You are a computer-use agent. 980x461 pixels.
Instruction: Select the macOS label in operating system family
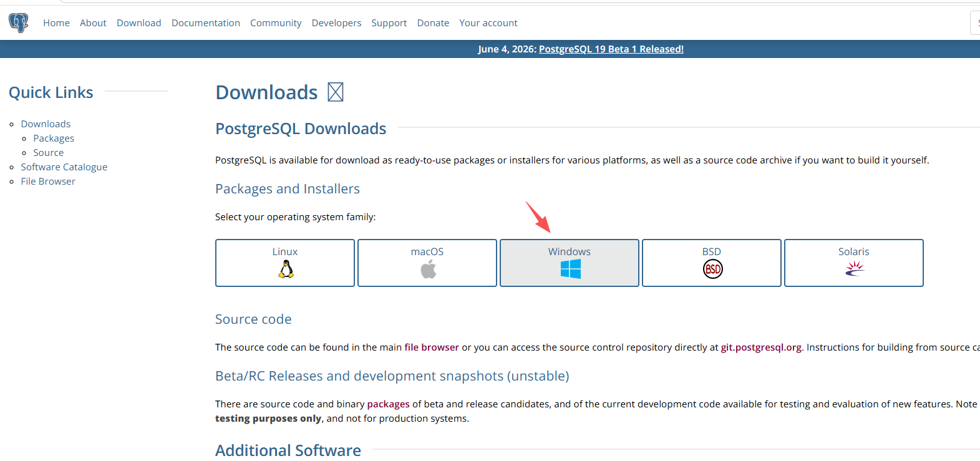(x=427, y=252)
